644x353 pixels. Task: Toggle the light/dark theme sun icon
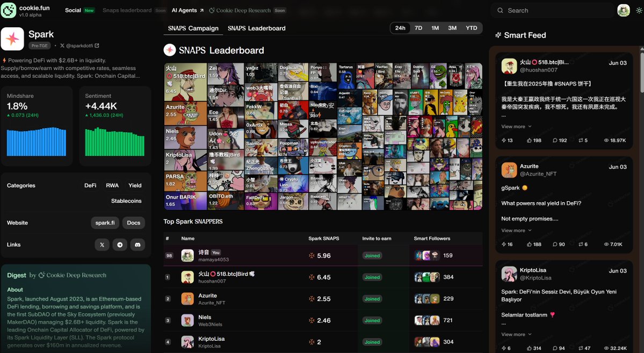(x=639, y=11)
